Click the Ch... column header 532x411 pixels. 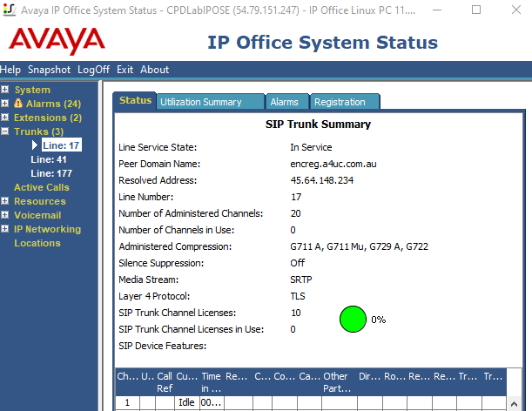(x=128, y=382)
